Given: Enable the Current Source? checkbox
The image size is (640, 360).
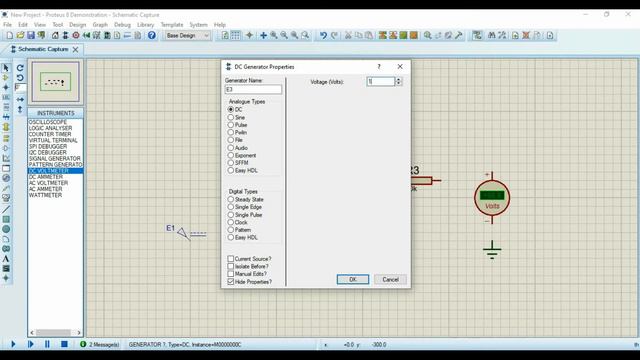Looking at the screenshot, I should pos(231,259).
